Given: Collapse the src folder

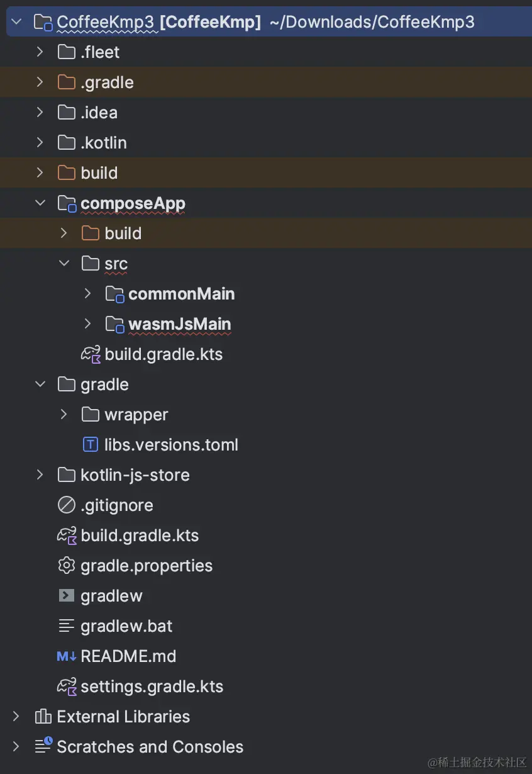Looking at the screenshot, I should pyautogui.click(x=63, y=263).
